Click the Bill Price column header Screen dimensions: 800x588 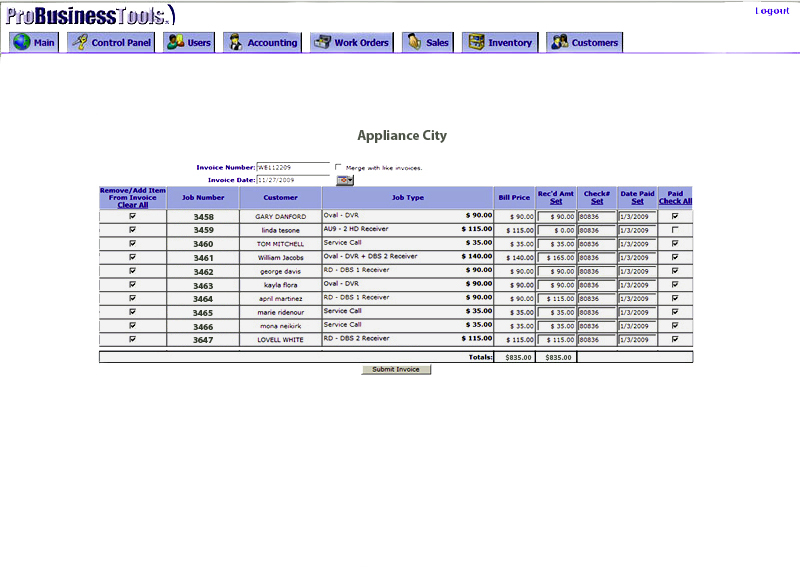[514, 198]
